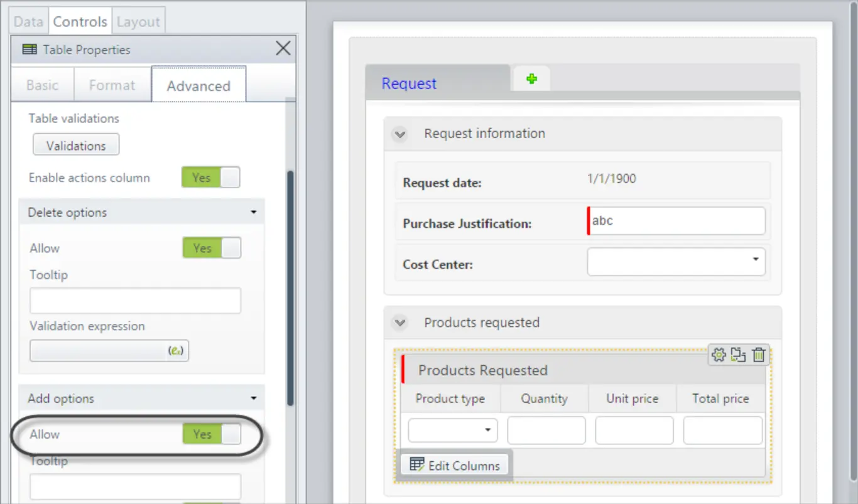Image resolution: width=858 pixels, height=504 pixels.
Task: Collapse the Add options section
Action: (x=254, y=399)
